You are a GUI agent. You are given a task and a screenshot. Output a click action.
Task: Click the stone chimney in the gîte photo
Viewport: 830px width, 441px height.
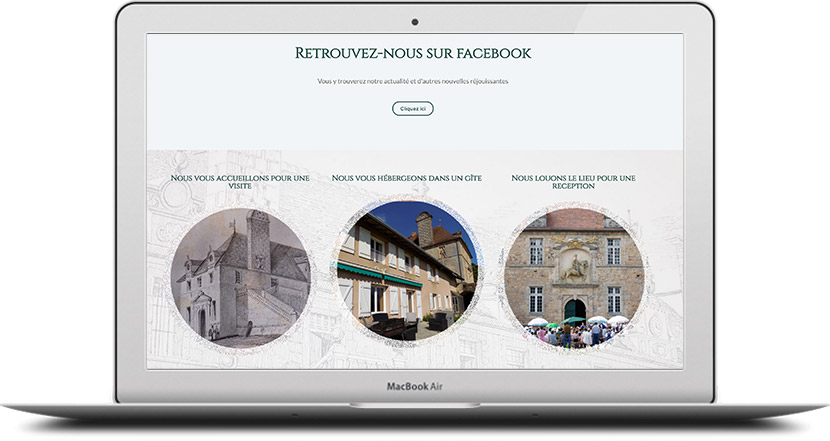[x=424, y=228]
